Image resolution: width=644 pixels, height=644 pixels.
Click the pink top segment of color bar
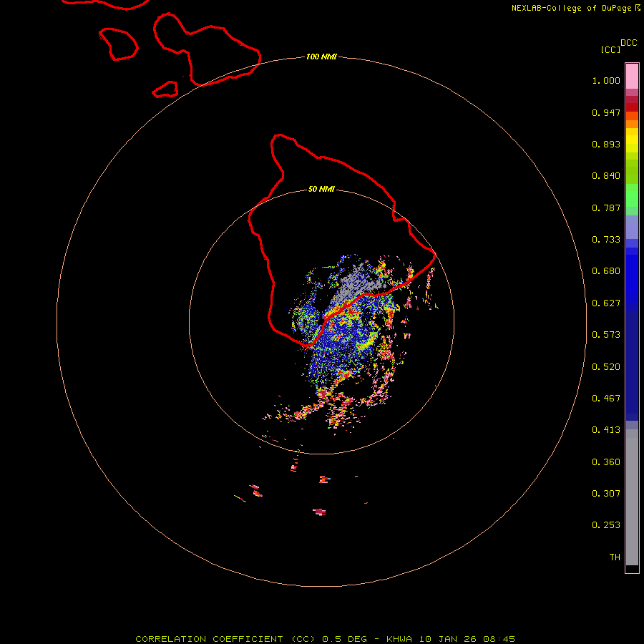(632, 77)
